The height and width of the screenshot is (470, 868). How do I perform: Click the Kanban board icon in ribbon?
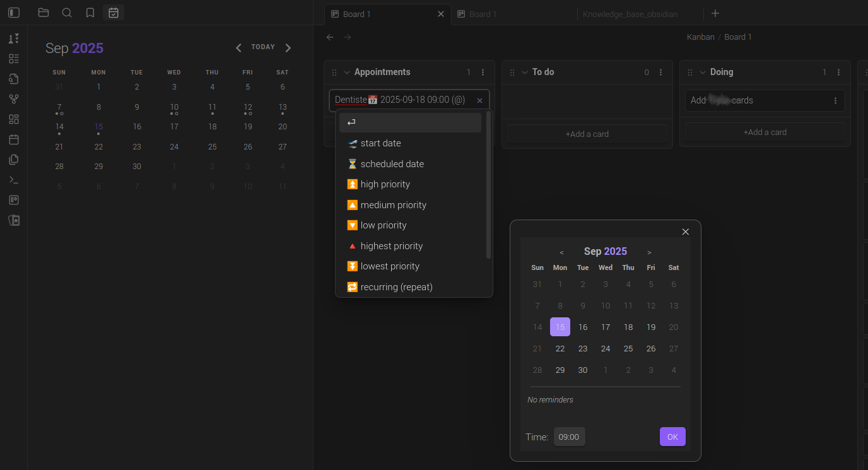click(x=14, y=200)
